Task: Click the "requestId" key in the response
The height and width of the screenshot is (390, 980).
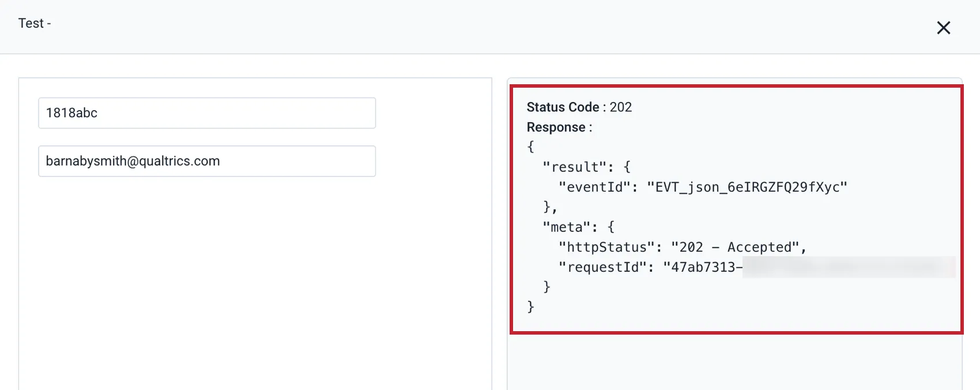Action: pos(602,268)
